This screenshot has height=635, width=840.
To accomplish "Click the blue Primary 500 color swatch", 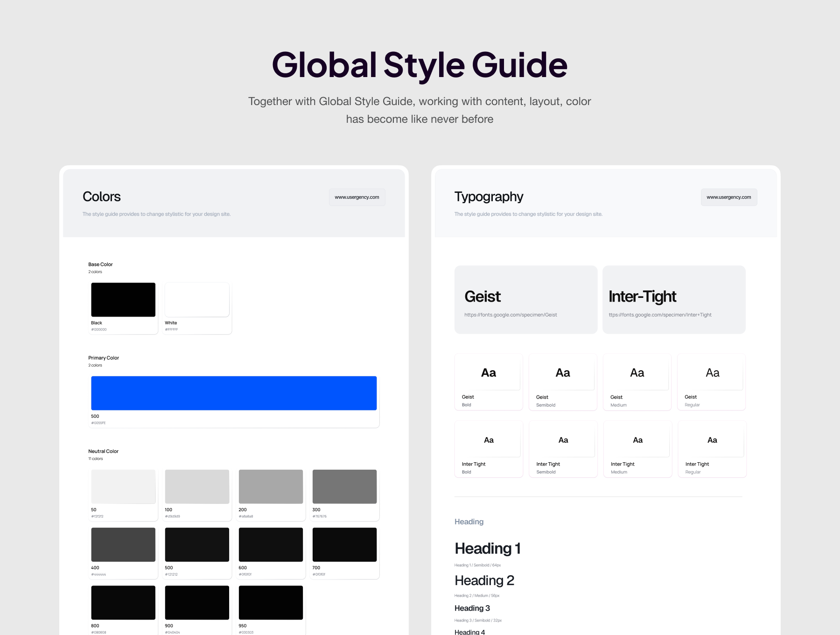I will pyautogui.click(x=234, y=393).
